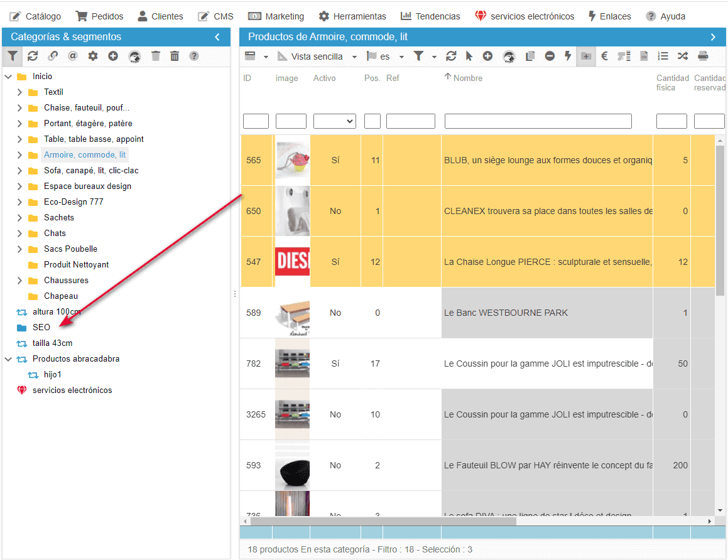This screenshot has height=560, width=728.
Task: Select the SEO folder in tree
Action: coord(41,328)
